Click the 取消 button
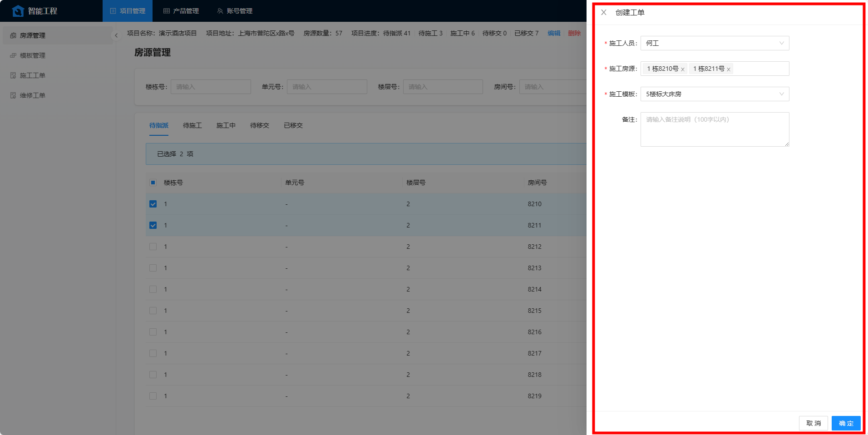Screen dimensions: 868x435 [814, 423]
